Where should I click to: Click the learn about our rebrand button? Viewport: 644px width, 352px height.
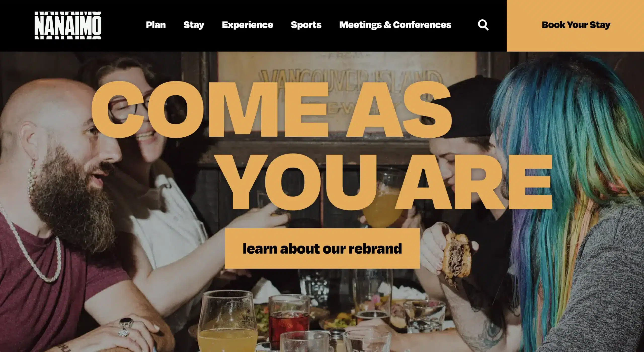pyautogui.click(x=322, y=248)
